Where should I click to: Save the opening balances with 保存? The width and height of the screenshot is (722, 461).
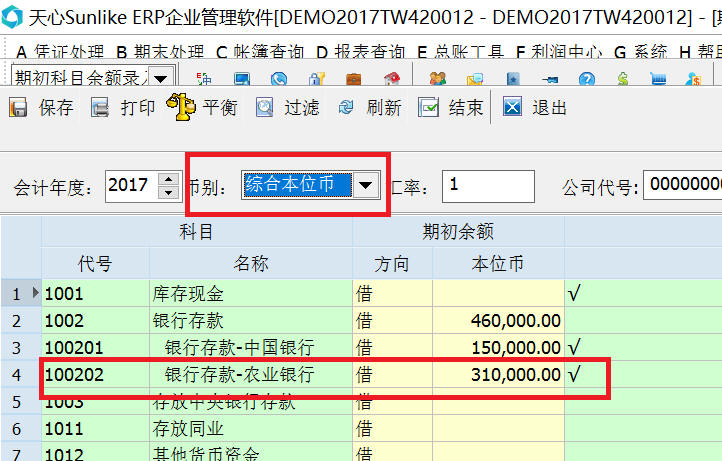pyautogui.click(x=41, y=108)
